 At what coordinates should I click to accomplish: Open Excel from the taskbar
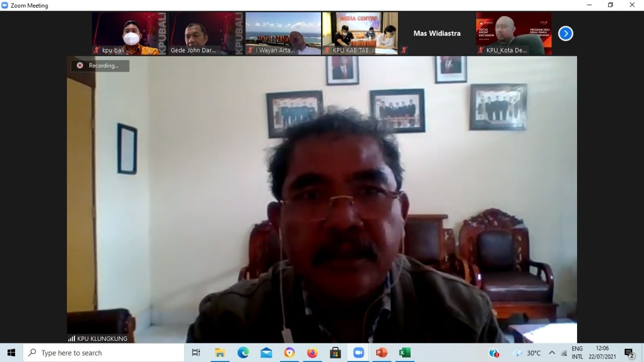[405, 353]
